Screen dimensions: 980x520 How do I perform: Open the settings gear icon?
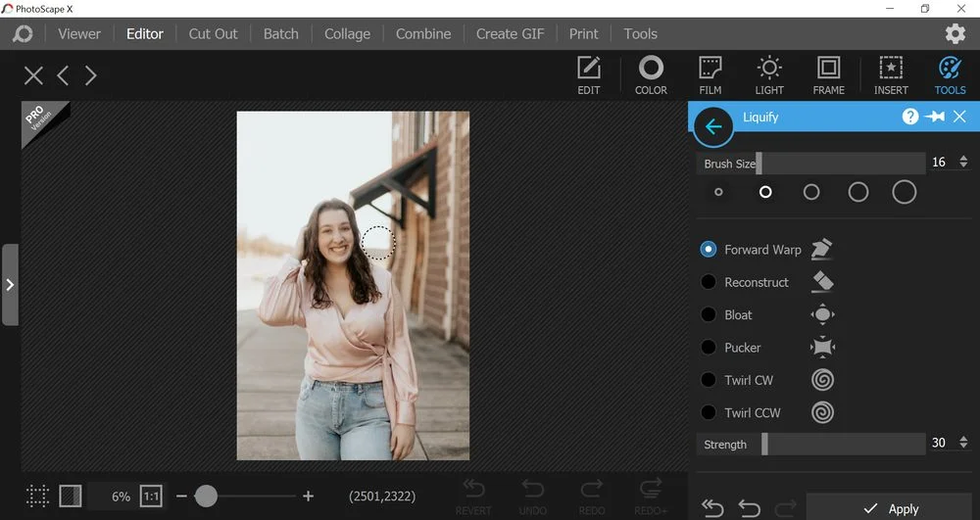[x=955, y=33]
